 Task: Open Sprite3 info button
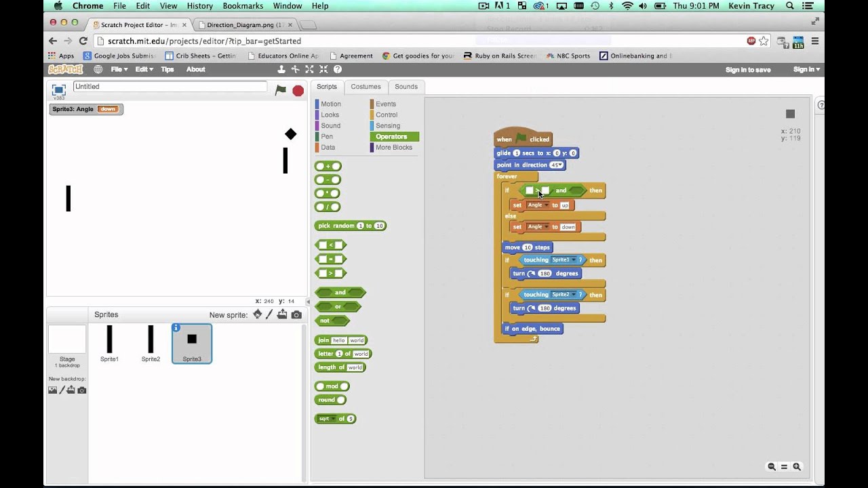tap(176, 328)
